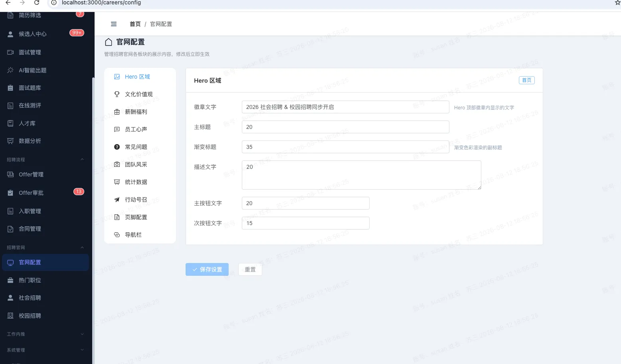This screenshot has height=364, width=621.
Task: Click the 热门职位 briefcase icon
Action: (x=10, y=280)
